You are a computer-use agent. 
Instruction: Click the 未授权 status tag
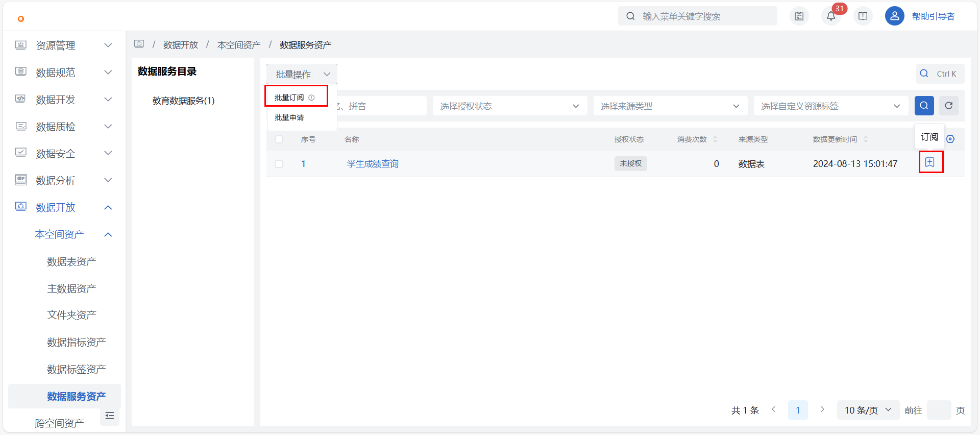coord(631,163)
